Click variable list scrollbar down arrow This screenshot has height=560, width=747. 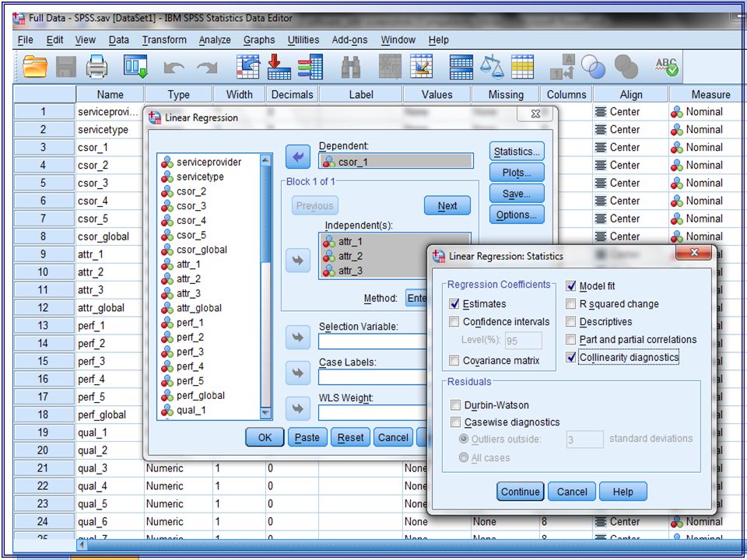266,413
